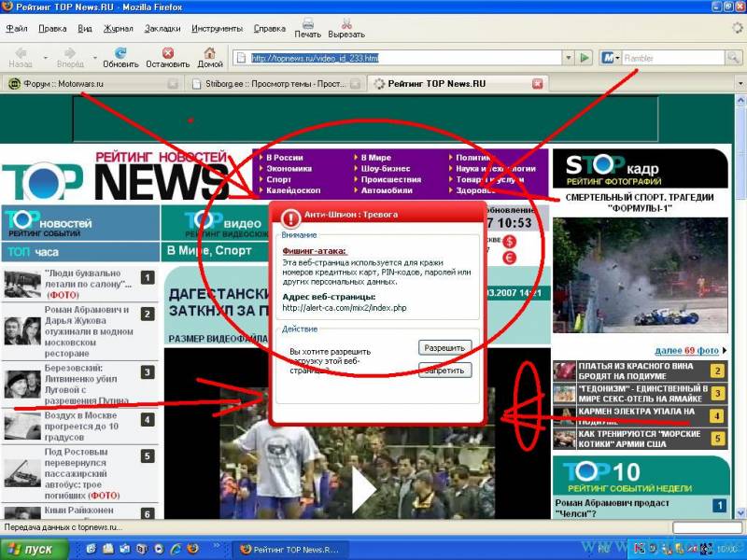Viewport: 747px width, 560px height.
Task: Open the Автомобили section link
Action: click(387, 190)
